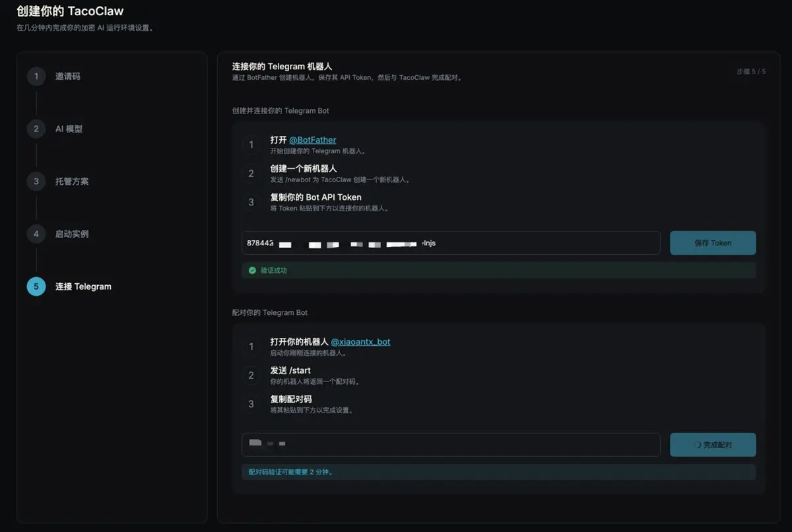The width and height of the screenshot is (792, 532).
Task: Click the step 1 circle in sidebar
Action: coord(36,77)
